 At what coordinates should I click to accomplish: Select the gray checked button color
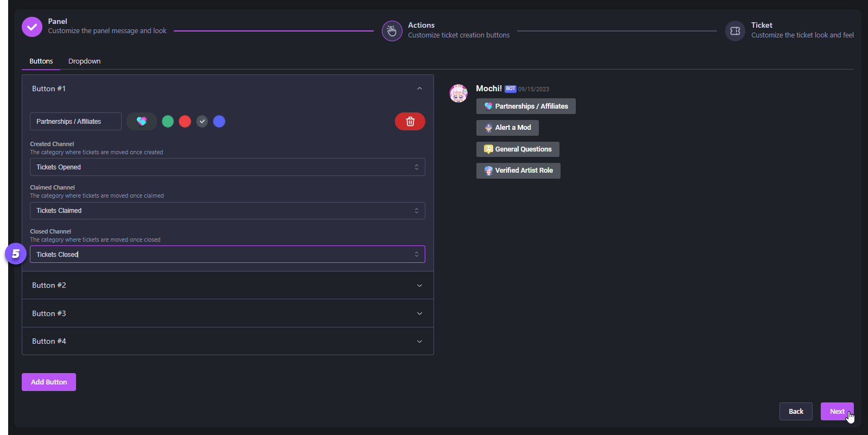tap(202, 122)
